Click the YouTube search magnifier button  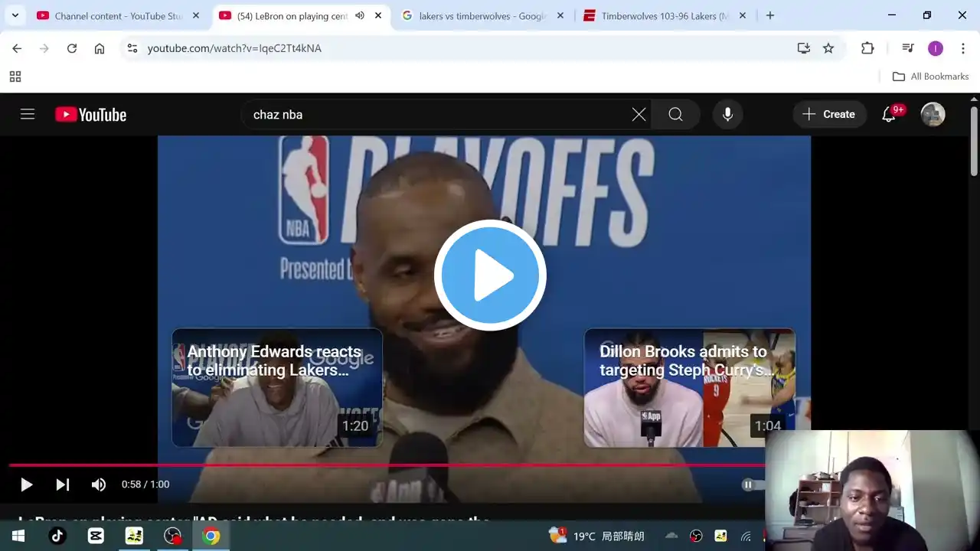point(675,114)
